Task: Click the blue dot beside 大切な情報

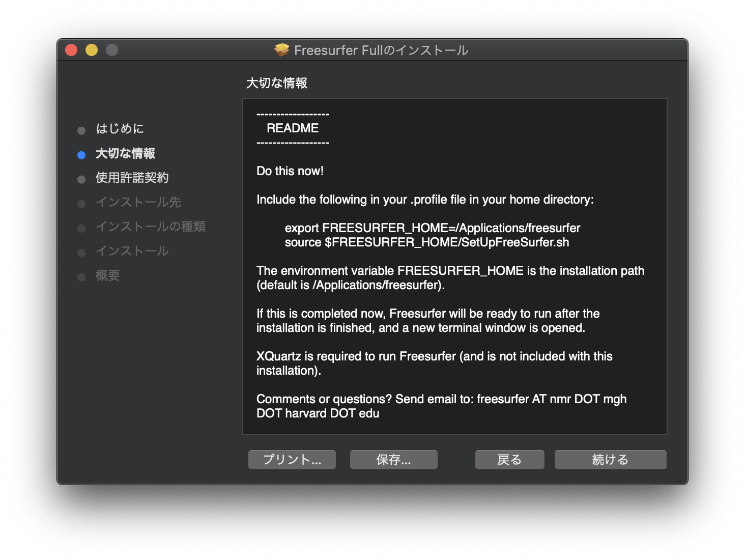Action: (81, 154)
